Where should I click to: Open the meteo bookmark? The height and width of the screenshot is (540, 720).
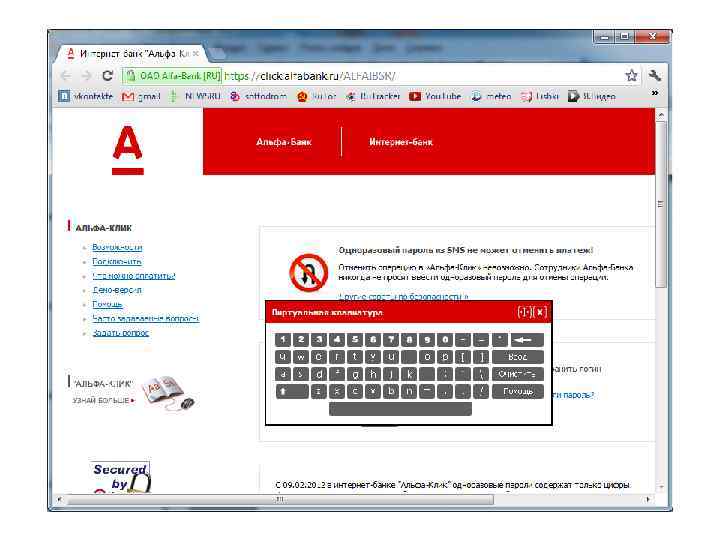491,96
